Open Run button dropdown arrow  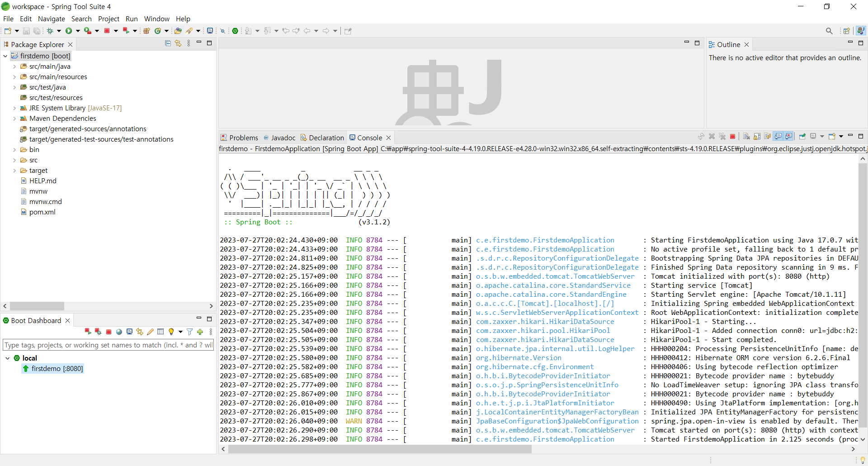[x=78, y=31]
